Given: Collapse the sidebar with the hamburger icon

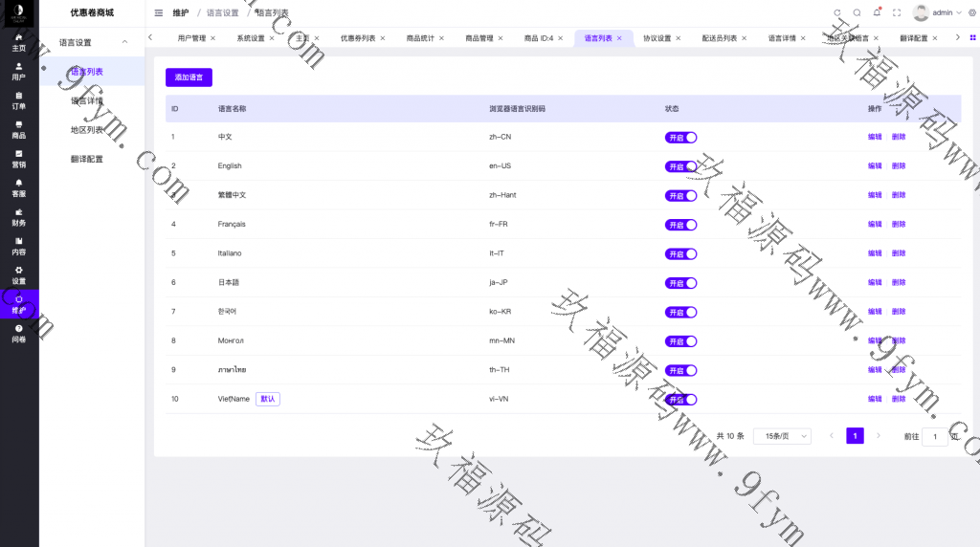Looking at the screenshot, I should tap(159, 12).
